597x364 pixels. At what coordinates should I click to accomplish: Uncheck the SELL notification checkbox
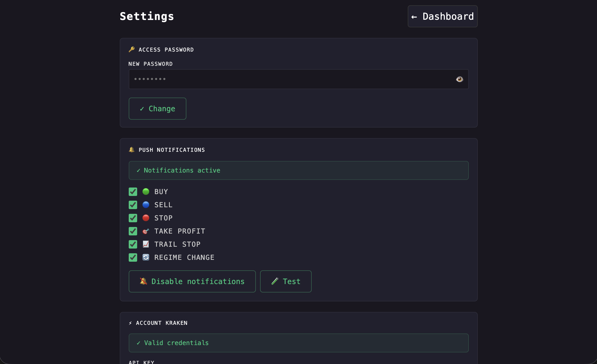133,205
